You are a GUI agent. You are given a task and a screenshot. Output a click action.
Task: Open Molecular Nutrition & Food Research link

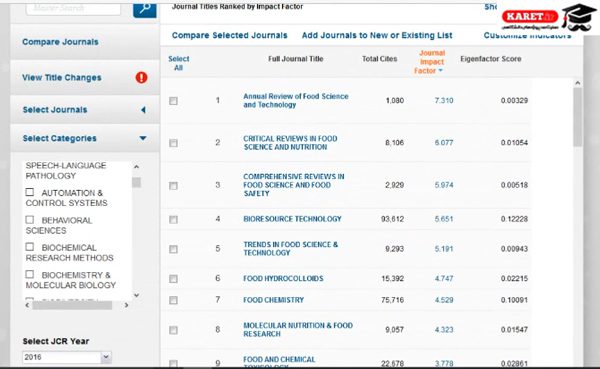298,330
